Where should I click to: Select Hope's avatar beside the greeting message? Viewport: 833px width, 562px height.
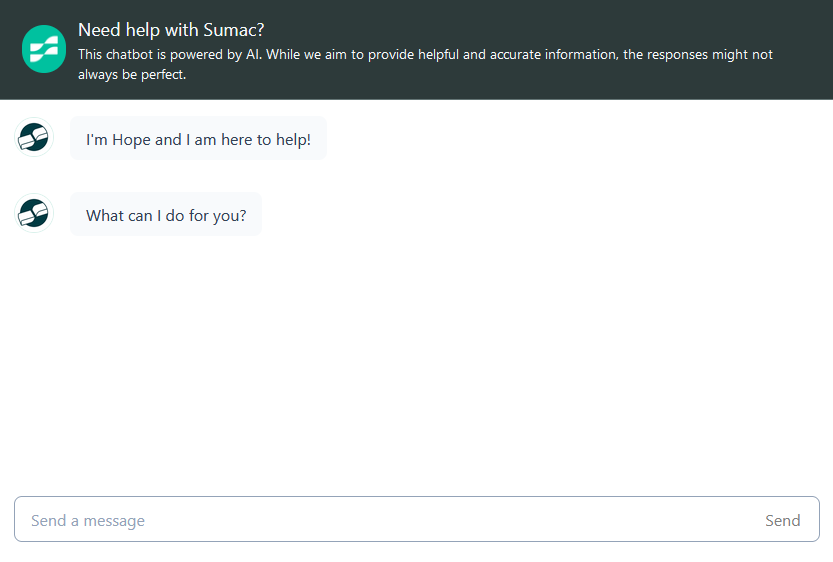[x=34, y=138]
